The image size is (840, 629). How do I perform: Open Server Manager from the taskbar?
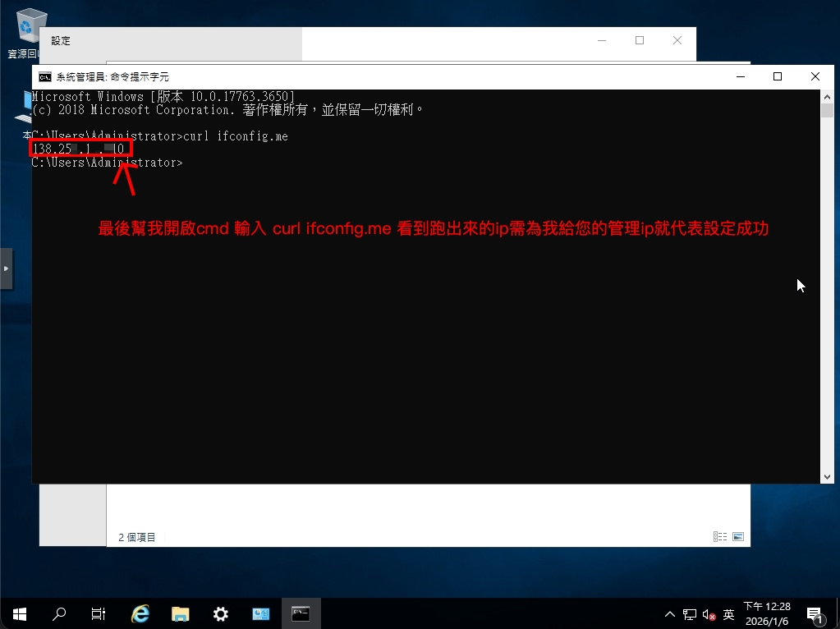click(x=261, y=613)
